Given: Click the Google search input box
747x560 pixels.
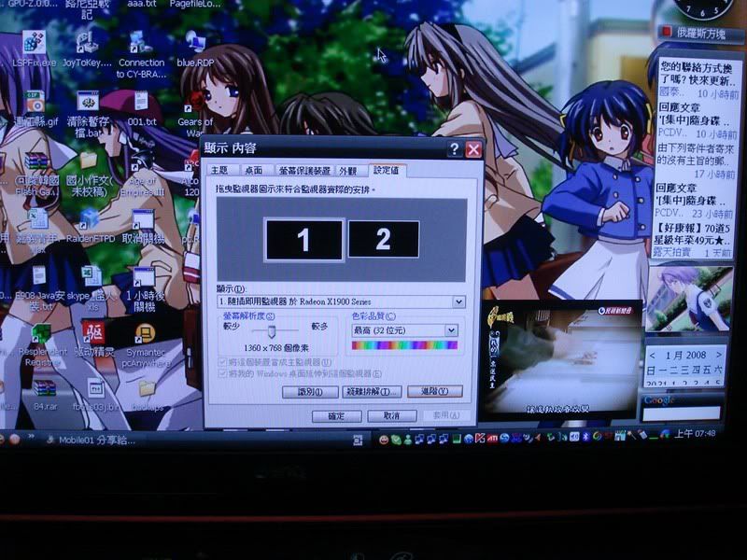Looking at the screenshot, I should [682, 413].
